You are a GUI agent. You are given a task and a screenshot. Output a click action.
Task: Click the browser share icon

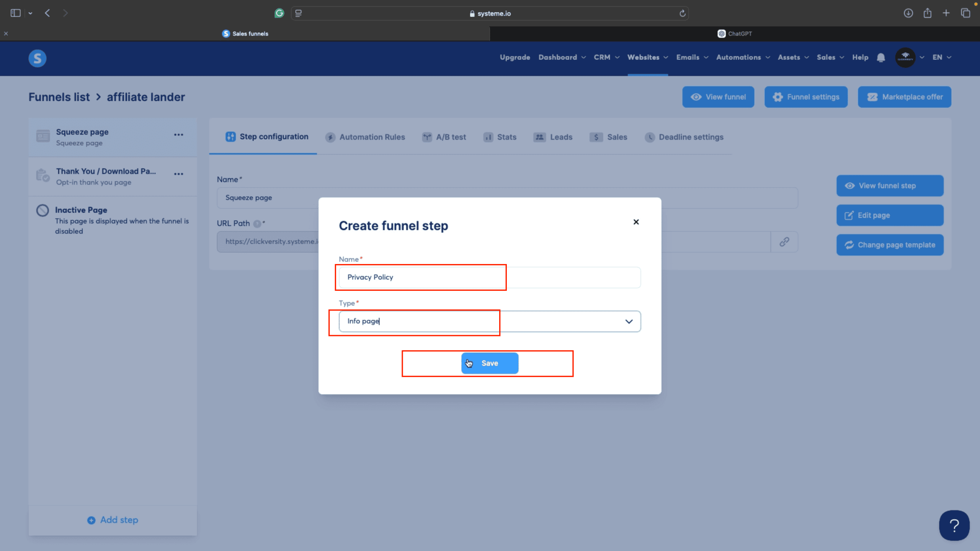tap(927, 13)
